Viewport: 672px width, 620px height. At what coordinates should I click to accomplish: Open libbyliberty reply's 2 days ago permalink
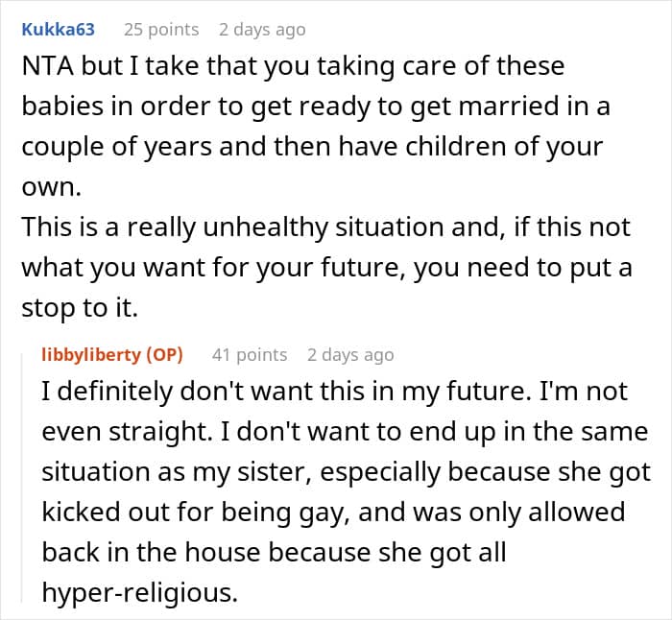point(350,355)
